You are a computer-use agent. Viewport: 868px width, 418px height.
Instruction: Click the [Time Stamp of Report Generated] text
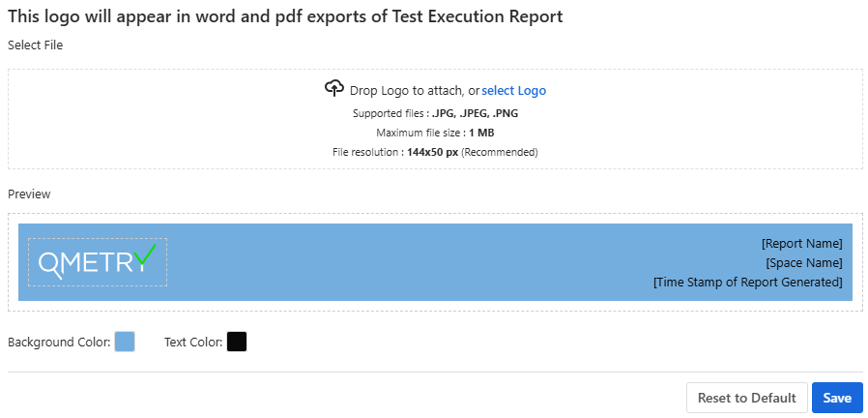click(747, 283)
